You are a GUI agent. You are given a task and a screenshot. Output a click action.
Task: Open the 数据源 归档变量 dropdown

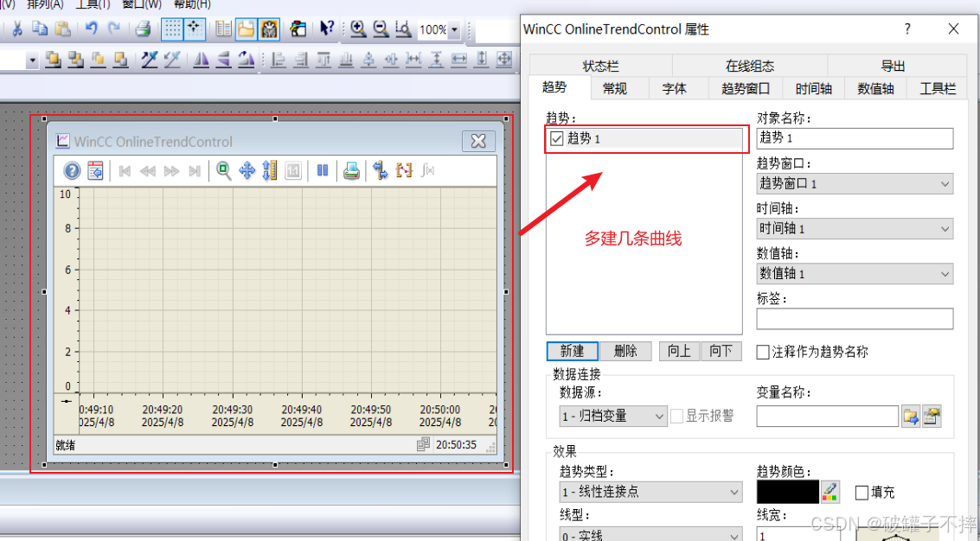[x=613, y=416]
